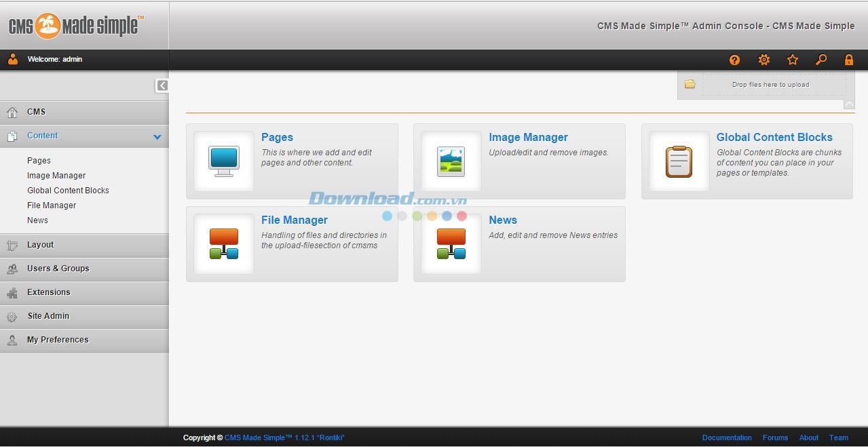Click the Image Manager picture icon

[x=451, y=161]
